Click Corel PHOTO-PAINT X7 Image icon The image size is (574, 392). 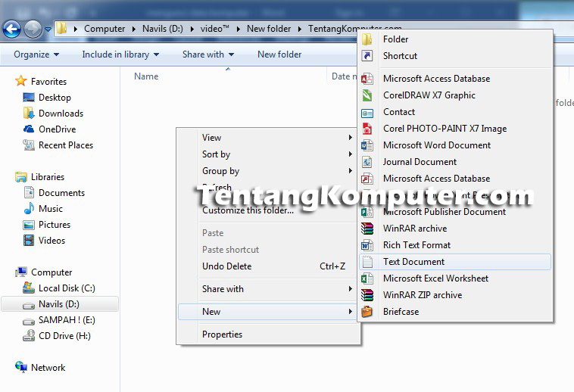coord(367,129)
